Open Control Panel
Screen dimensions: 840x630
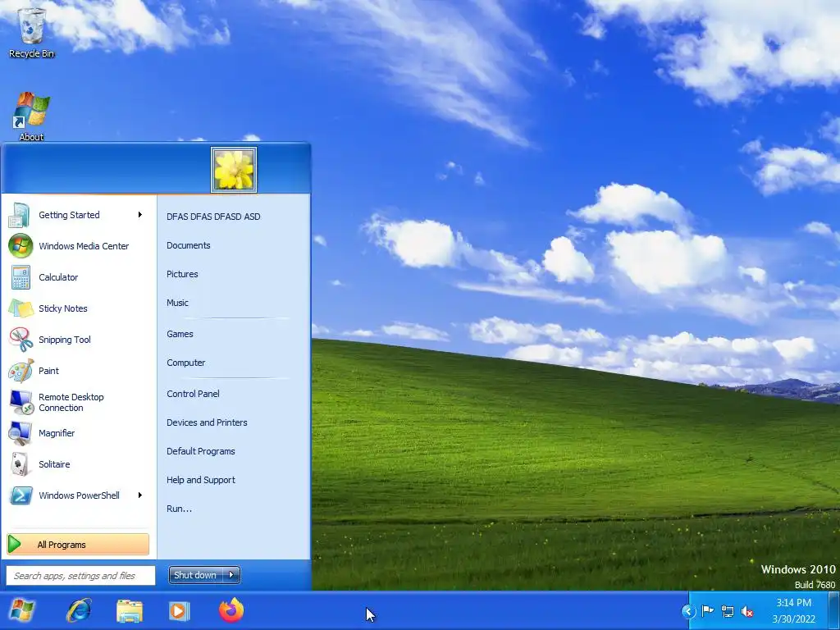pos(193,394)
